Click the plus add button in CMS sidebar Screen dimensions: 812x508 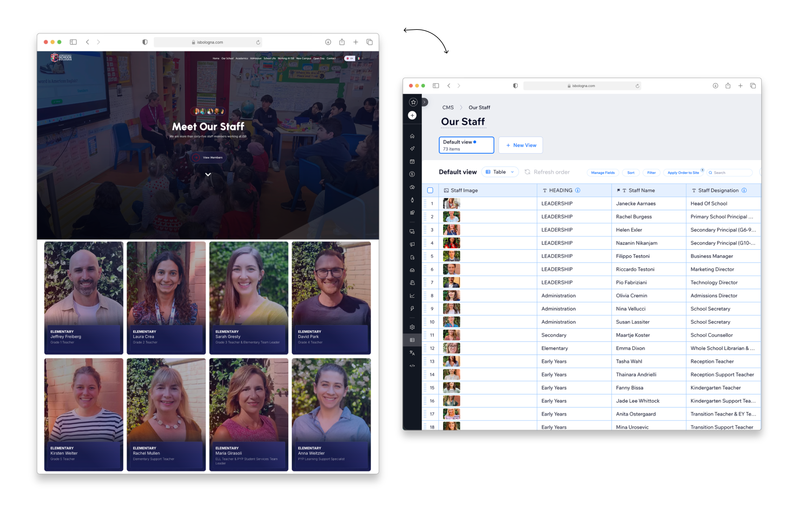tap(412, 115)
